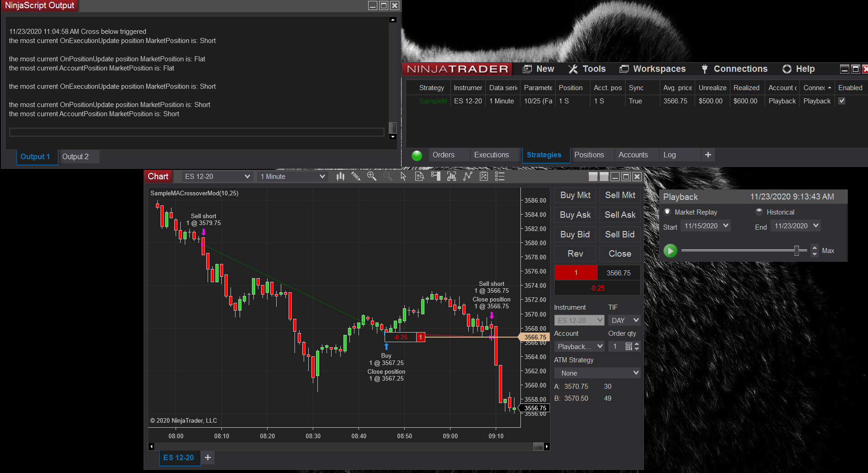Image resolution: width=868 pixels, height=473 pixels.
Task: Add a new chart tab next to ES 12-20
Action: pyautogui.click(x=208, y=457)
